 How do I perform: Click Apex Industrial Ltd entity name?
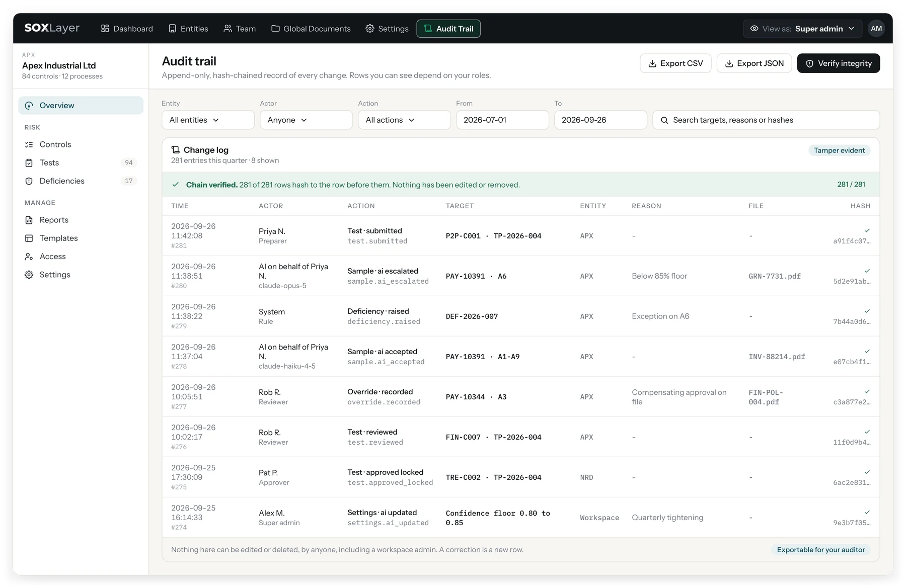coord(59,66)
